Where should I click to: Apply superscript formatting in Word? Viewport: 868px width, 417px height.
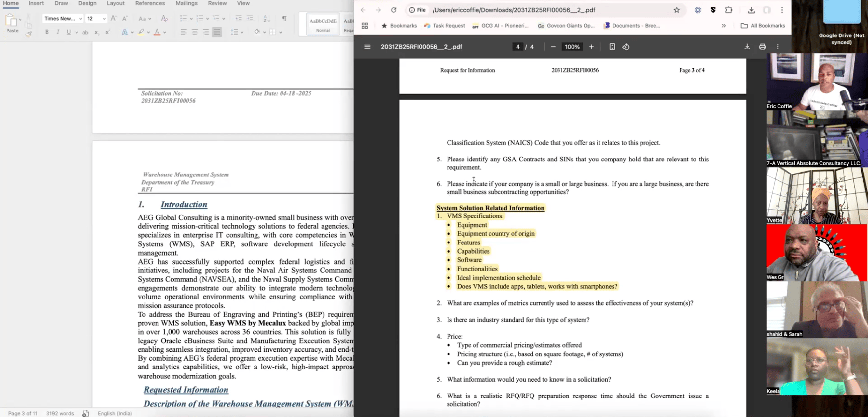(x=107, y=32)
